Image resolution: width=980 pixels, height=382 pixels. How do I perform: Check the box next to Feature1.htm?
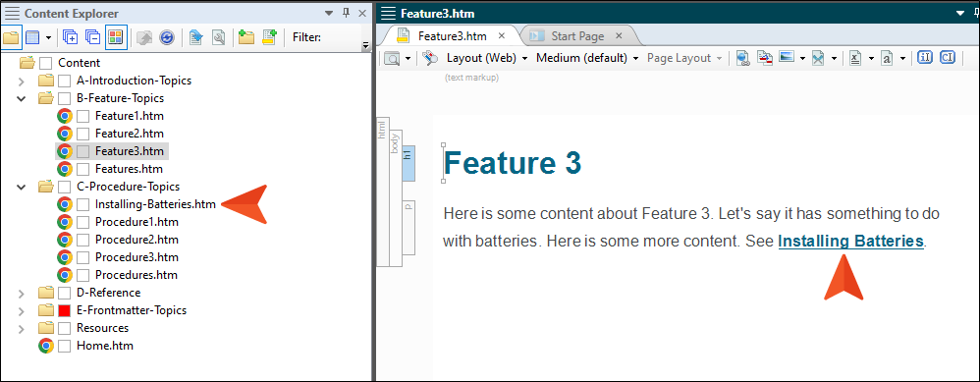[83, 116]
